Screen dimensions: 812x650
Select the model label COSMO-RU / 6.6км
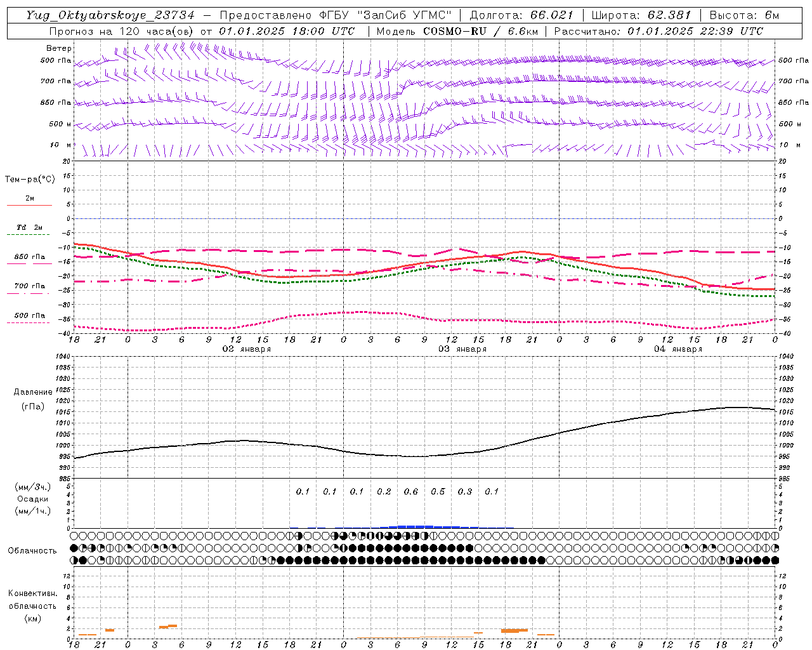(x=480, y=31)
